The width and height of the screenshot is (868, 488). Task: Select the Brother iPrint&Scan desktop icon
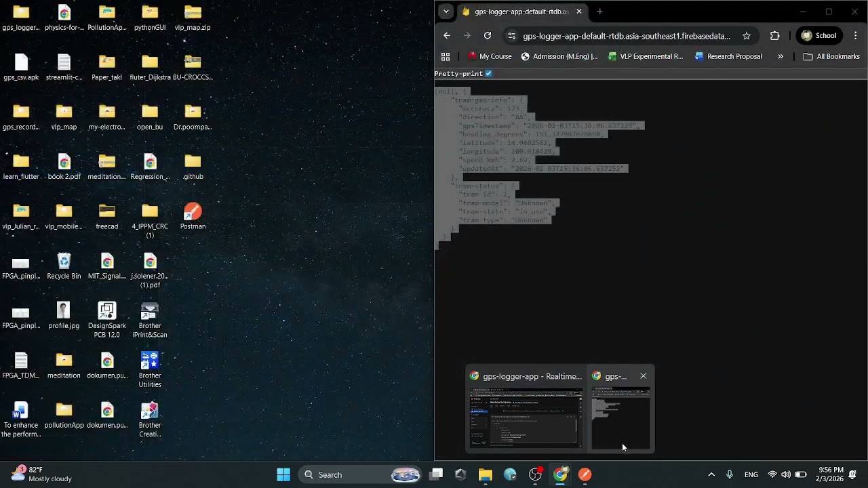[x=150, y=320]
